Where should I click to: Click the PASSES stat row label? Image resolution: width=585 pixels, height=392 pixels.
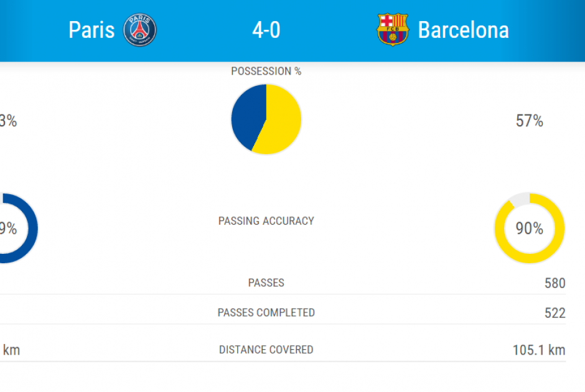[x=266, y=282]
